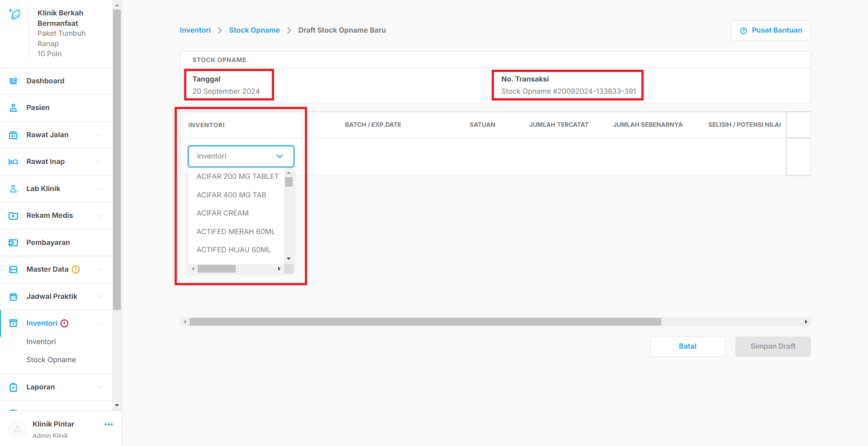The width and height of the screenshot is (868, 446).
Task: Click the SELISIH / POTENSI NILAI column header
Action: [745, 125]
